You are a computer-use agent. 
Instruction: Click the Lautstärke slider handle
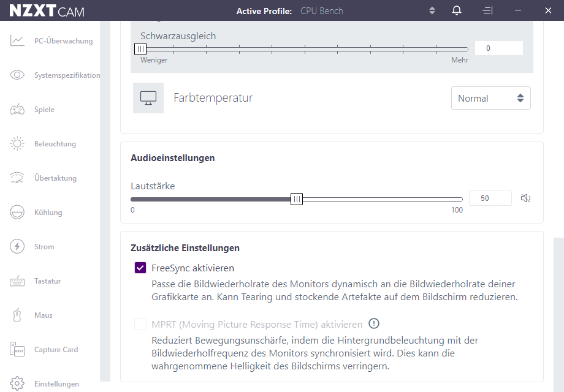coord(297,198)
